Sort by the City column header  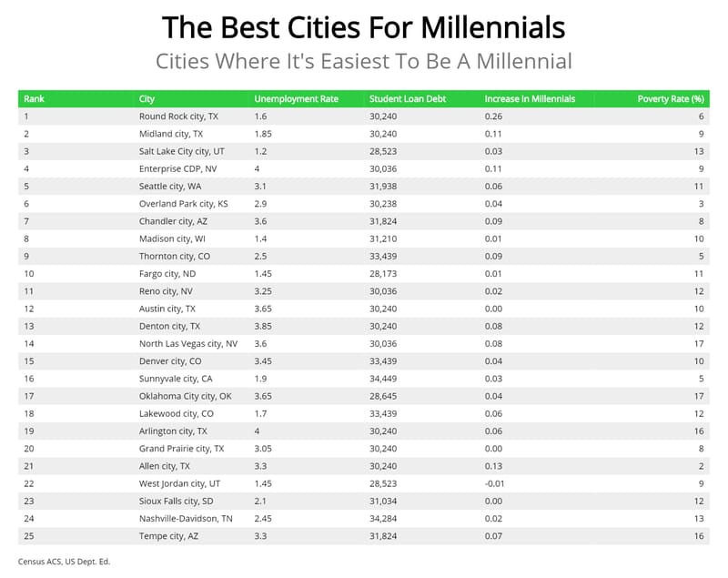coord(147,98)
